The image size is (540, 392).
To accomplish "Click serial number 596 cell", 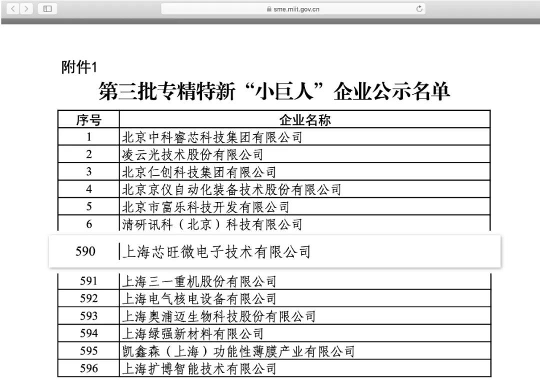I will 89,368.
